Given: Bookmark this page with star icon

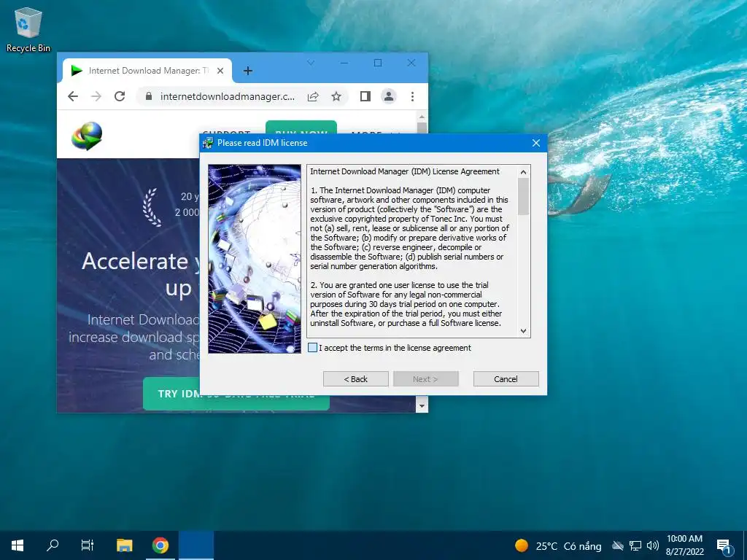Looking at the screenshot, I should (x=336, y=97).
